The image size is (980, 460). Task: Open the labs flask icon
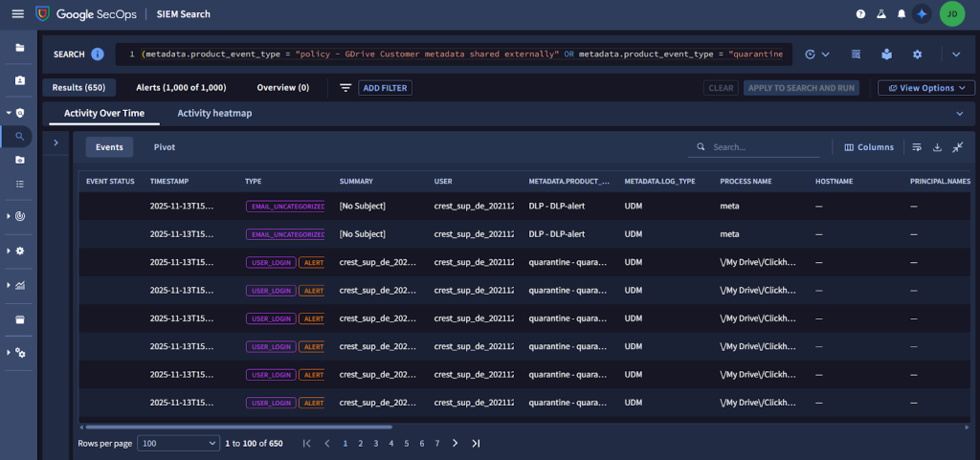coord(881,13)
